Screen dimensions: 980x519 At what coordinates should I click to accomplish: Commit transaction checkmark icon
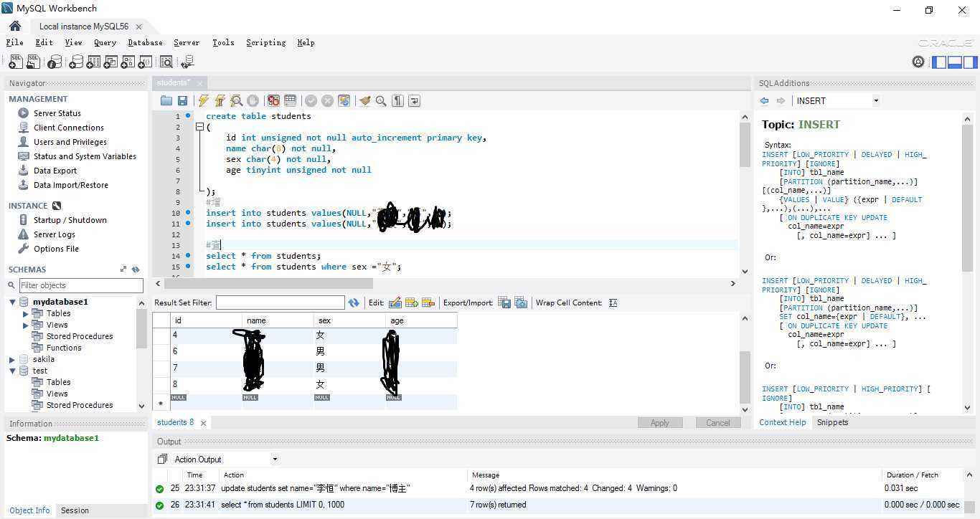click(311, 101)
